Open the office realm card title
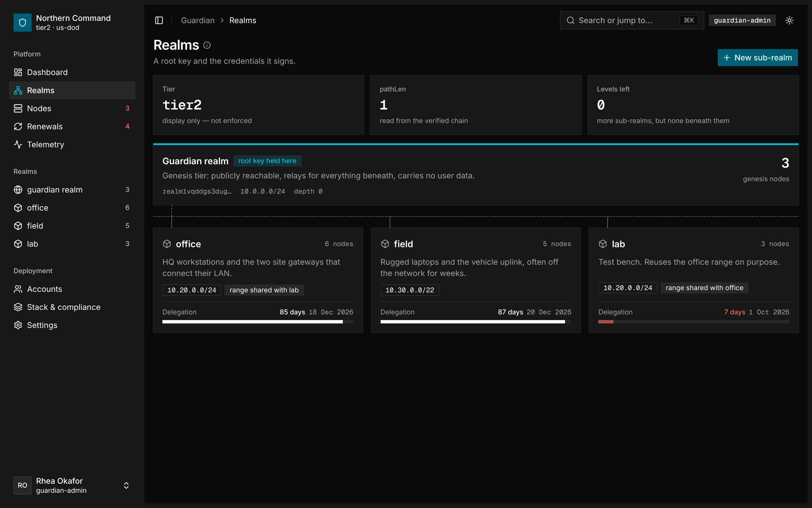 [x=188, y=244]
